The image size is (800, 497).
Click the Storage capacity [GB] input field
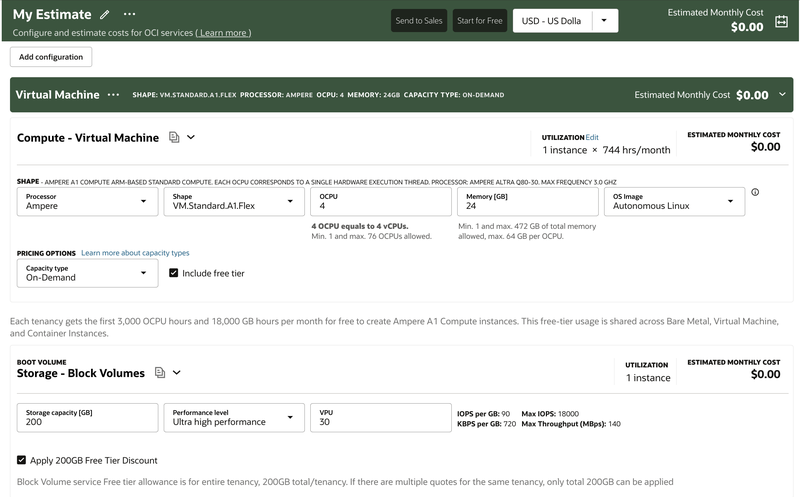[87, 417]
